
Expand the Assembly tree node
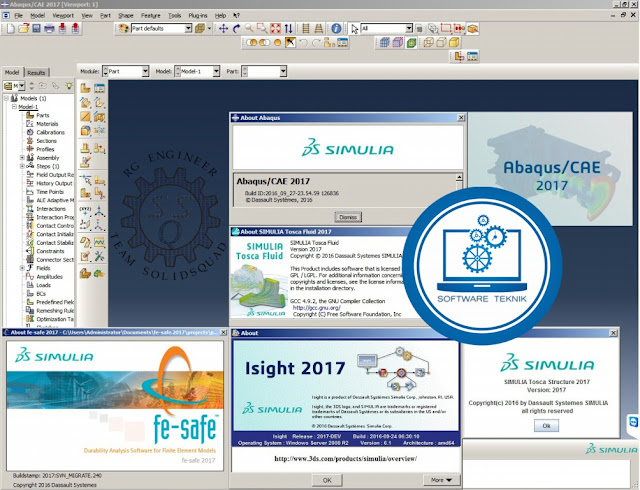tap(23, 158)
